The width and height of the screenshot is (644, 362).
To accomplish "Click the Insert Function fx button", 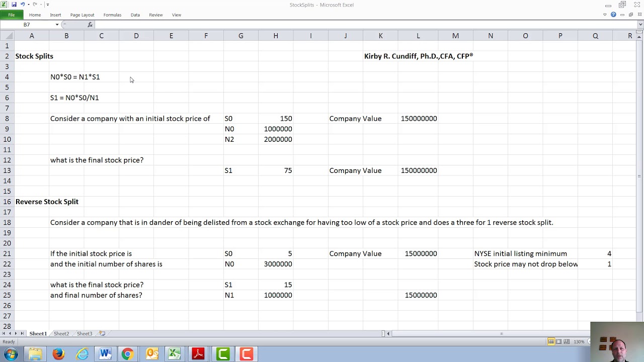I will [90, 25].
